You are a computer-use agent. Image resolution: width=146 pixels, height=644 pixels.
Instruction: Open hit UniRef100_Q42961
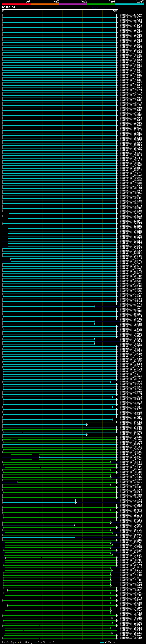(x=131, y=25)
